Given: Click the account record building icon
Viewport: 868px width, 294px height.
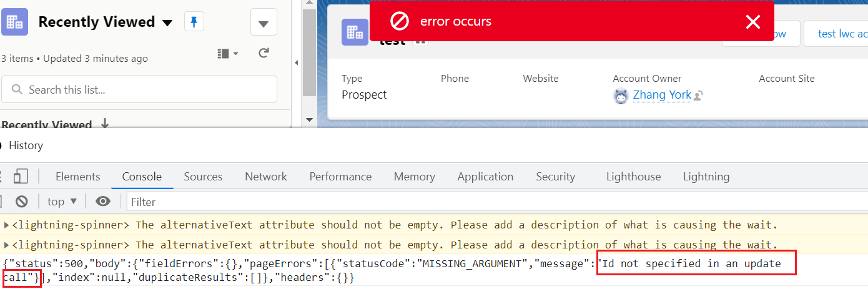Looking at the screenshot, I should 355,32.
